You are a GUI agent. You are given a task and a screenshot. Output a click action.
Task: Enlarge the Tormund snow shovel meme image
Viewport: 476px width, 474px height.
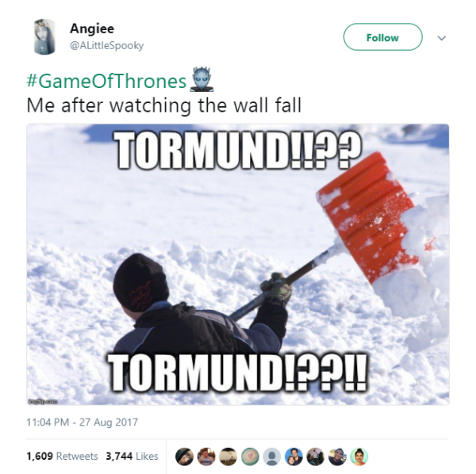[238, 264]
